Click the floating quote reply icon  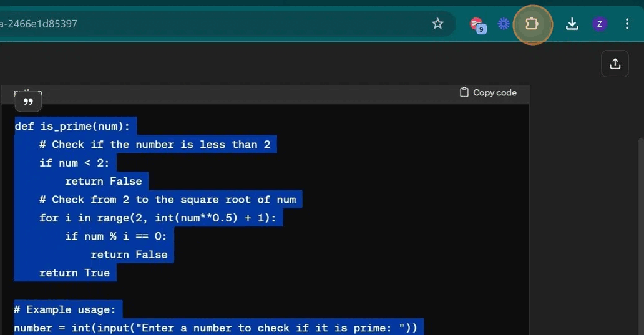point(28,102)
